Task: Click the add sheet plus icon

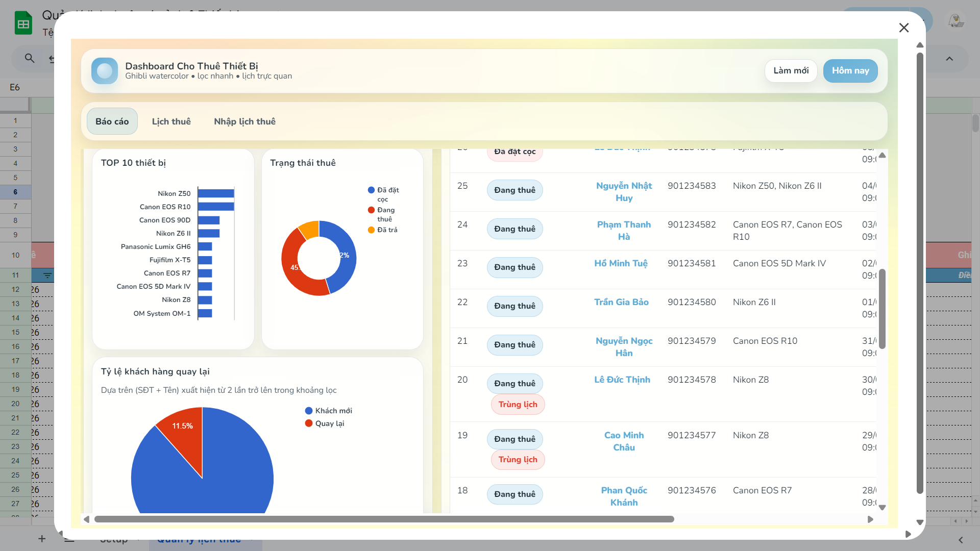Action: click(x=42, y=539)
